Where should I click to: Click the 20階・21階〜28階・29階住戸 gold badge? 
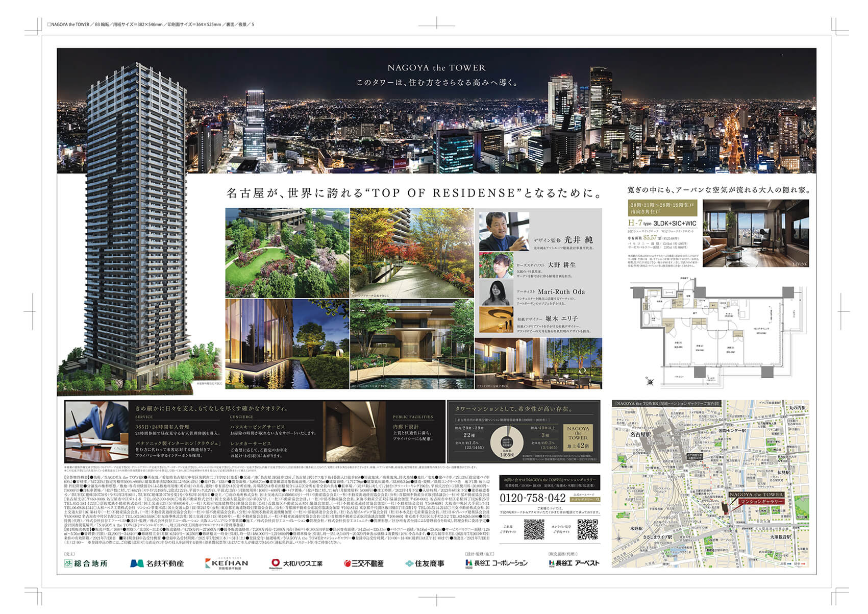pyautogui.click(x=662, y=207)
